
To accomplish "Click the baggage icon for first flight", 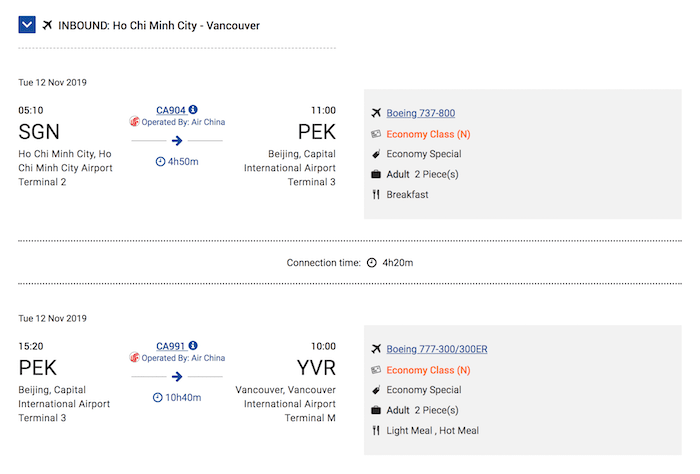I will (x=376, y=174).
